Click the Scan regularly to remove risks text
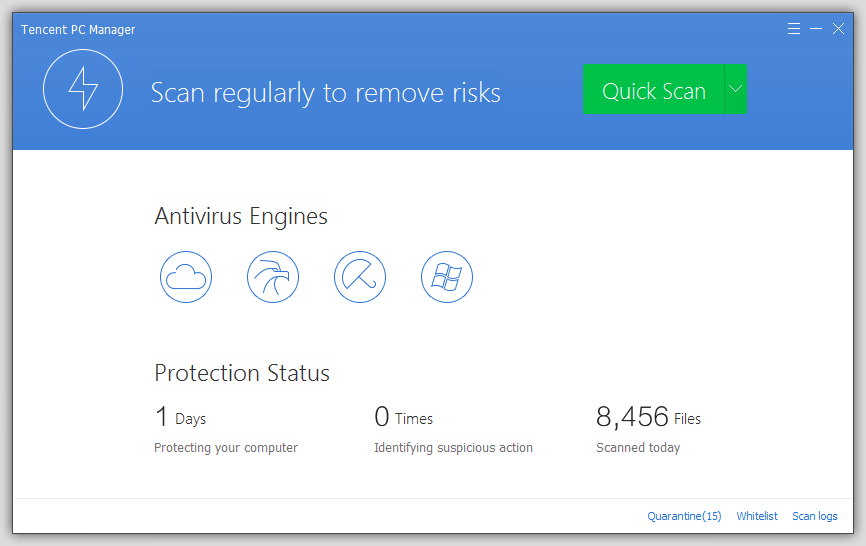This screenshot has width=866, height=546. [x=325, y=93]
